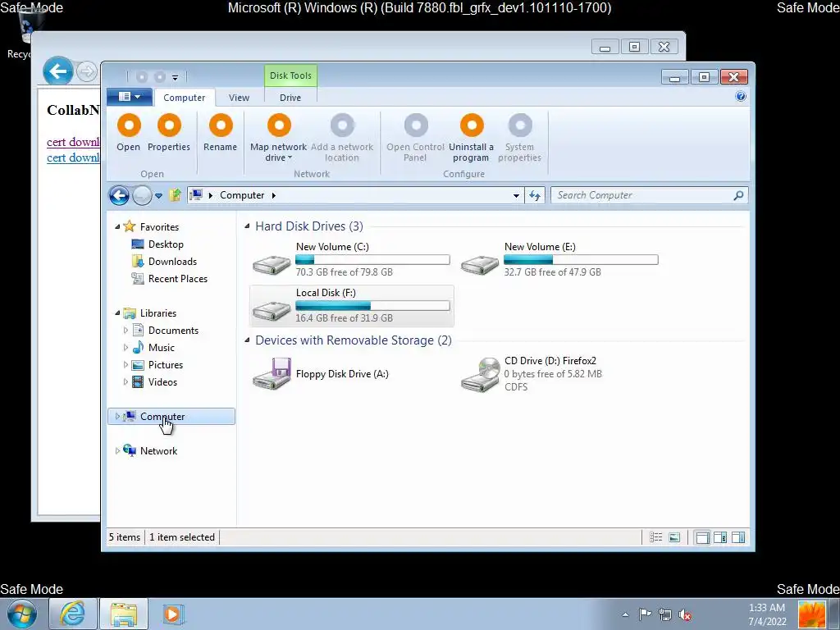840x630 pixels.
Task: Click second cert download link in browser window
Action: (x=73, y=157)
